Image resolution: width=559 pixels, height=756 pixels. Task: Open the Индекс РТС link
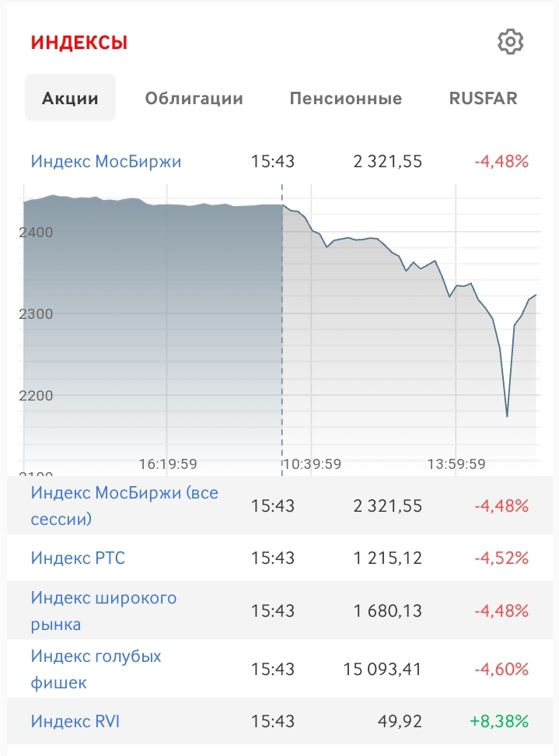pos(78,558)
